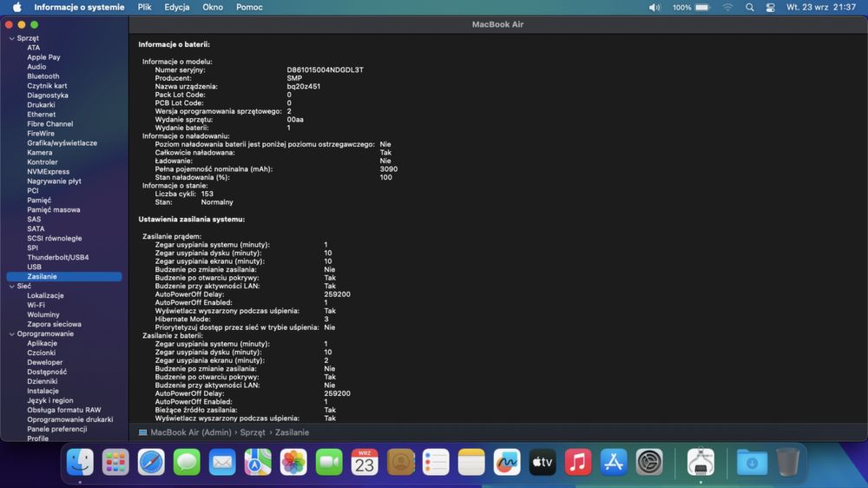The image size is (868, 488).
Task: Open Calendar showing 23 in the Dock
Action: pos(365,462)
